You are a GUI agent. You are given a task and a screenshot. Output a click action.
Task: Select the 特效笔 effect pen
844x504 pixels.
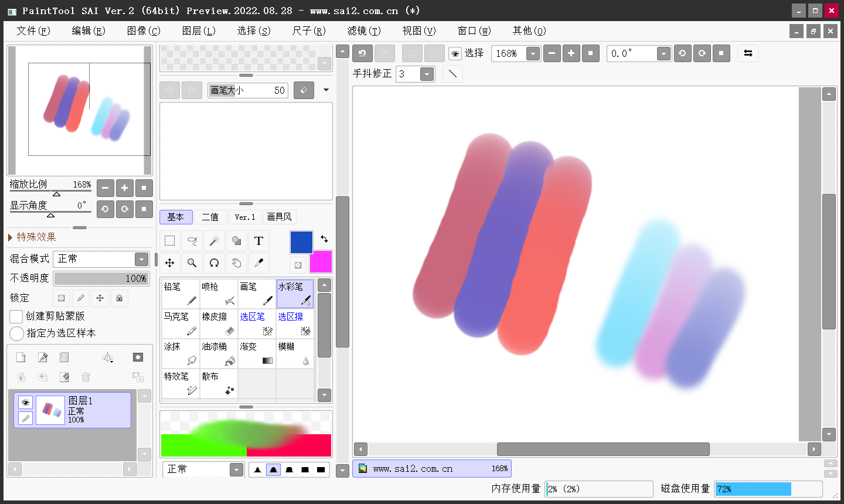coord(181,383)
